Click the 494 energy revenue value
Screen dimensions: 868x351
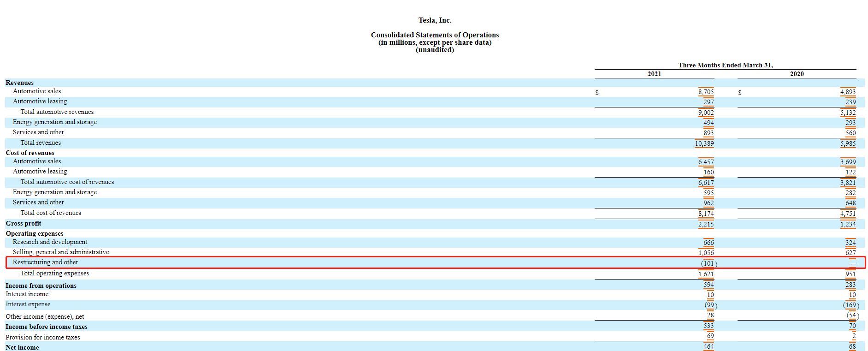pos(709,123)
